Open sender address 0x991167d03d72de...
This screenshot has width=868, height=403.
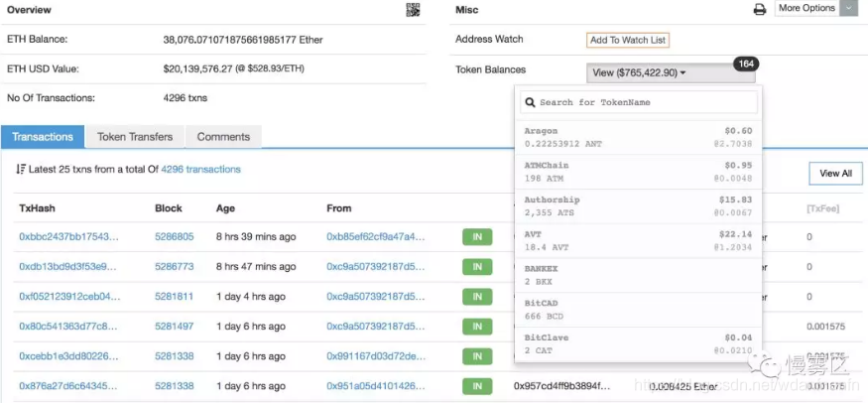click(x=376, y=356)
